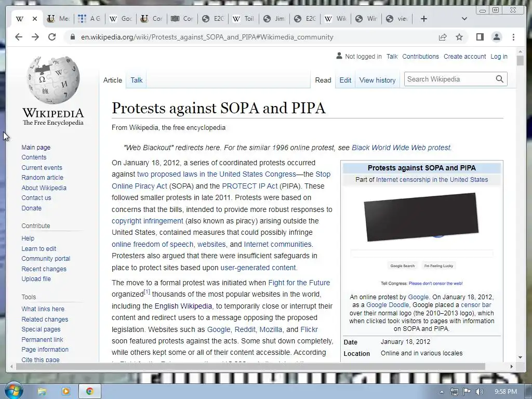Click the horizontal scrollbar left arrow
The width and height of the screenshot is (532, 399).
point(11,366)
